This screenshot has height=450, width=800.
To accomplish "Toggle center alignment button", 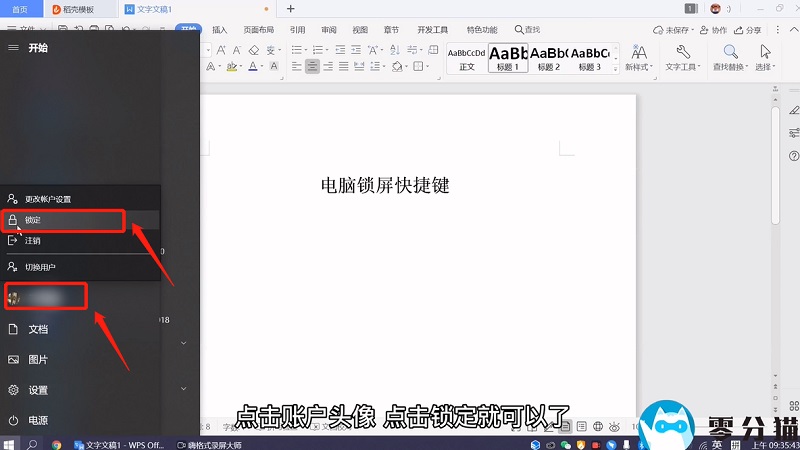I will [312, 67].
